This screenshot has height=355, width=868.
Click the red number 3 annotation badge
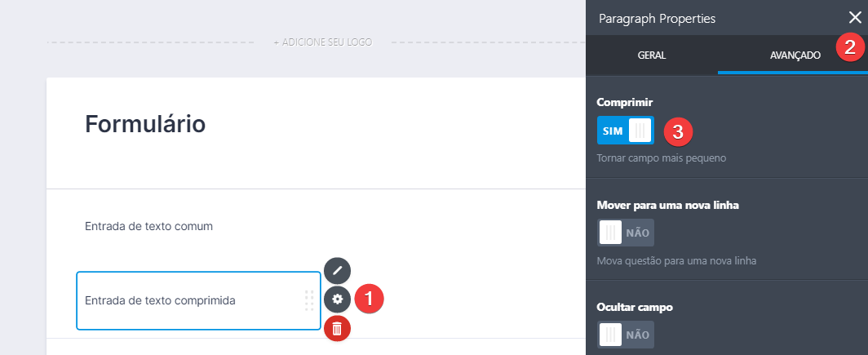point(678,131)
